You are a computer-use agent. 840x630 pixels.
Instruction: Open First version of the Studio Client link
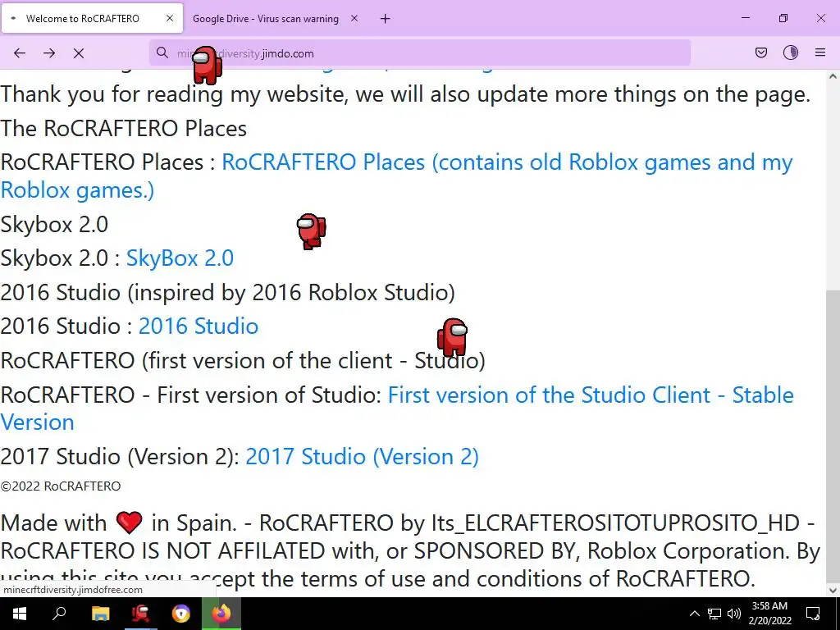(x=397, y=409)
